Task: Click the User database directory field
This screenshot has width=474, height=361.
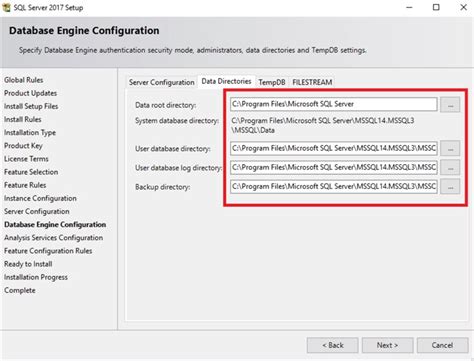Action: pos(333,148)
